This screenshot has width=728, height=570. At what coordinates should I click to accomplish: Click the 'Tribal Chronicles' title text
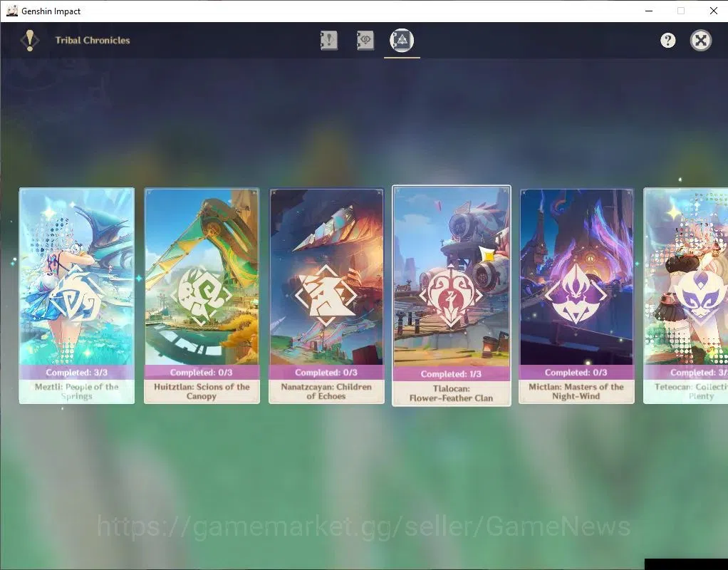[x=93, y=41]
